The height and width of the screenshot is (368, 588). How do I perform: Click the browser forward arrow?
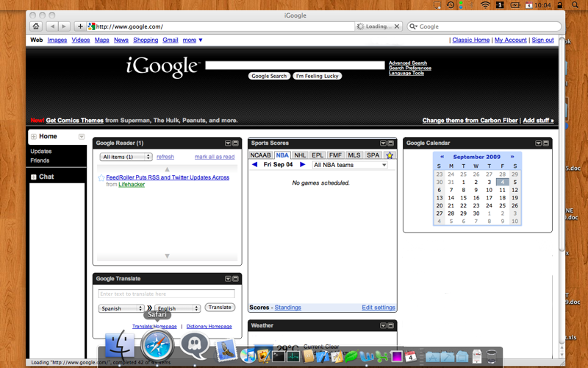click(x=64, y=26)
